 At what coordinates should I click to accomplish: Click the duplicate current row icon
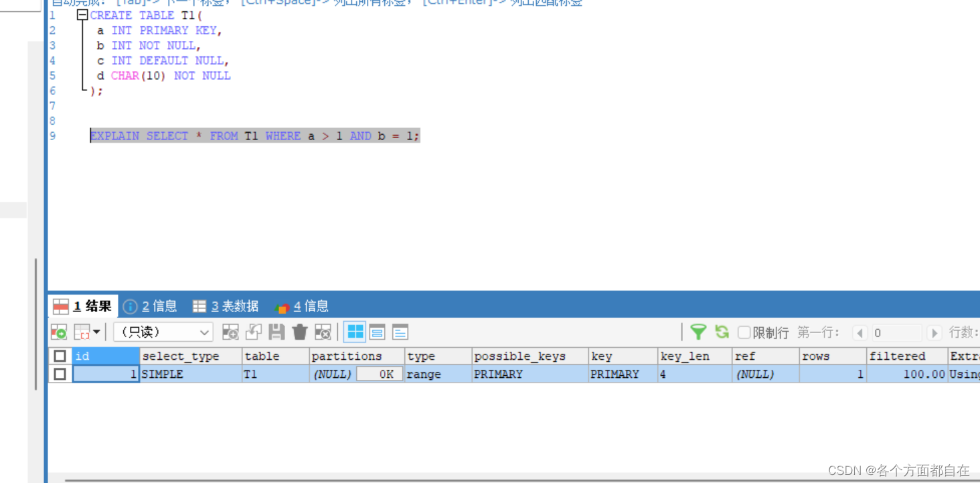254,332
